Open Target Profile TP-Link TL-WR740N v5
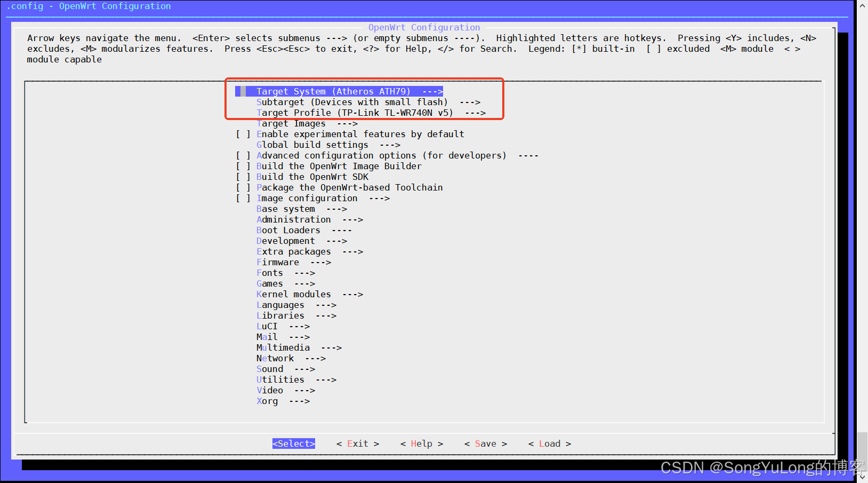 [371, 113]
